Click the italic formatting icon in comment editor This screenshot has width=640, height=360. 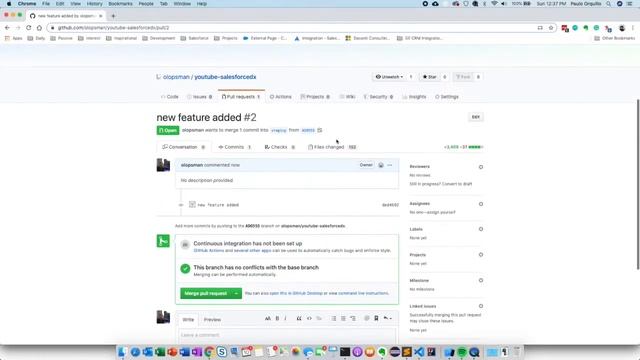coord(285,318)
